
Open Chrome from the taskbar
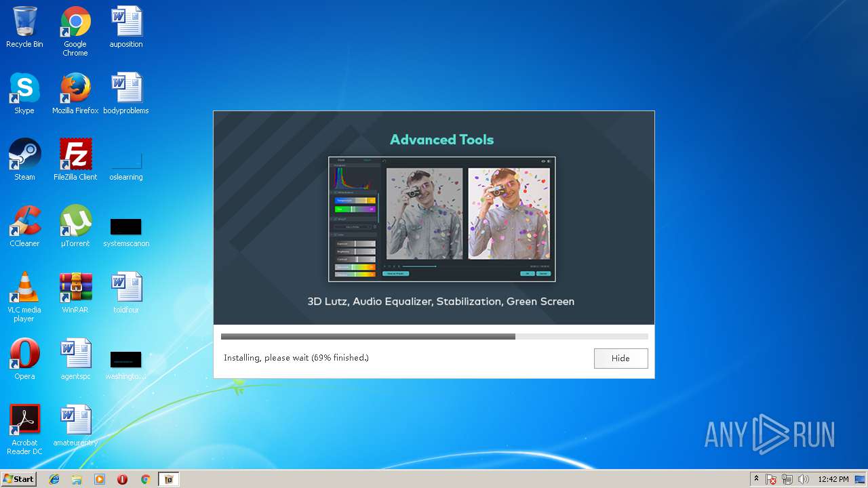145,479
